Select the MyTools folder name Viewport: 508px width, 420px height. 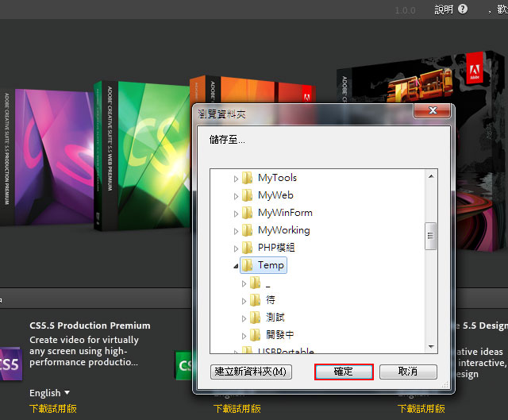click(x=277, y=178)
